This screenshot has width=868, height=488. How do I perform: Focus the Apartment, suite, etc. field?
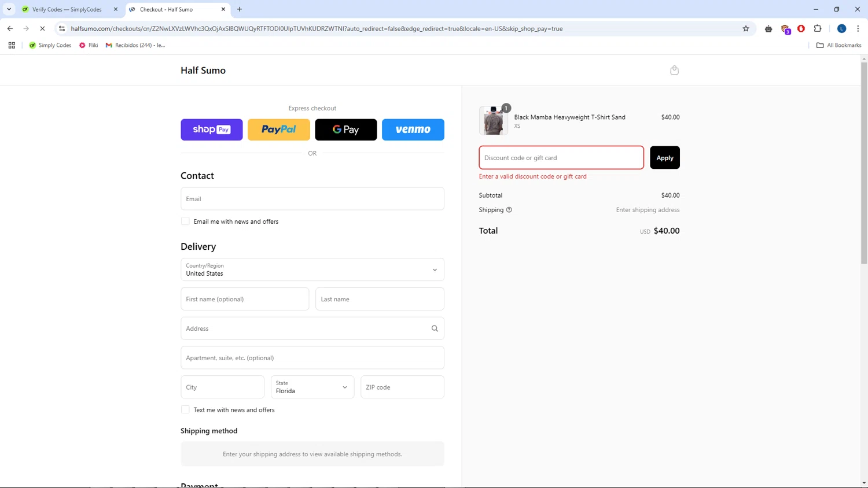coord(312,358)
